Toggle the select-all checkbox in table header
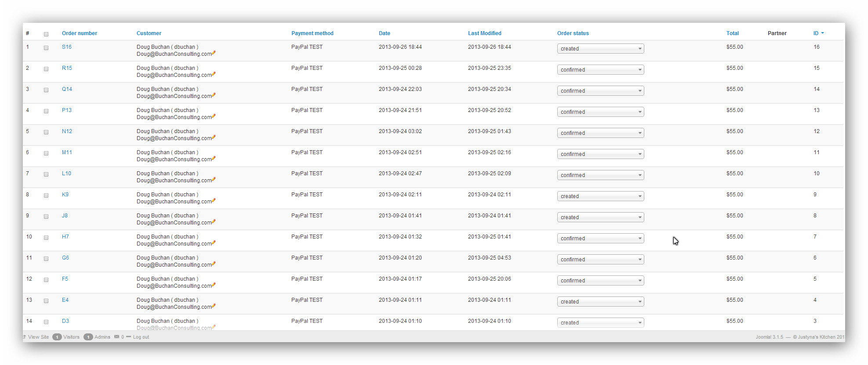Screen dimensions: 868x365 point(46,34)
